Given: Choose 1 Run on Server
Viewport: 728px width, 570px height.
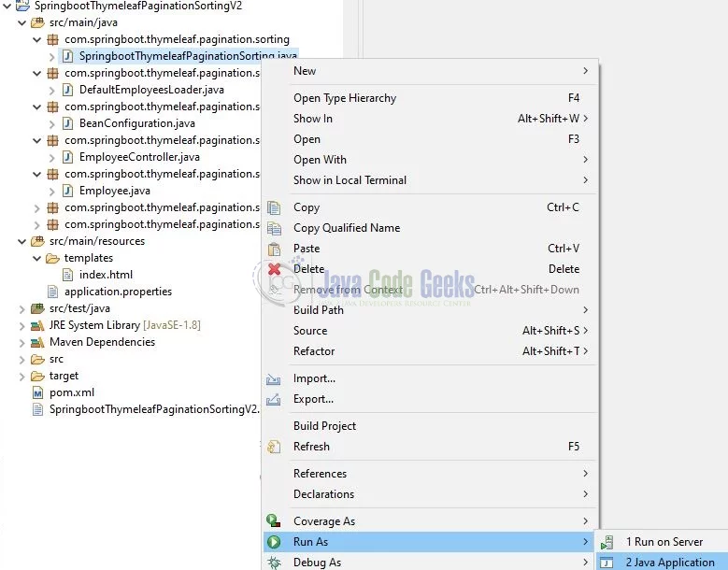Looking at the screenshot, I should click(x=663, y=542).
